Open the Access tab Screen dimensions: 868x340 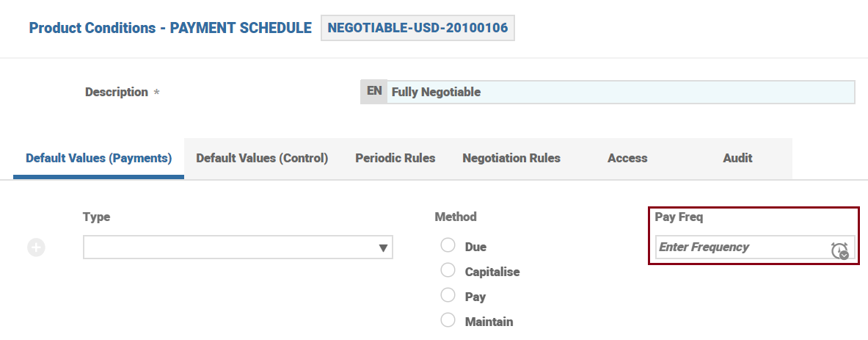click(x=627, y=158)
